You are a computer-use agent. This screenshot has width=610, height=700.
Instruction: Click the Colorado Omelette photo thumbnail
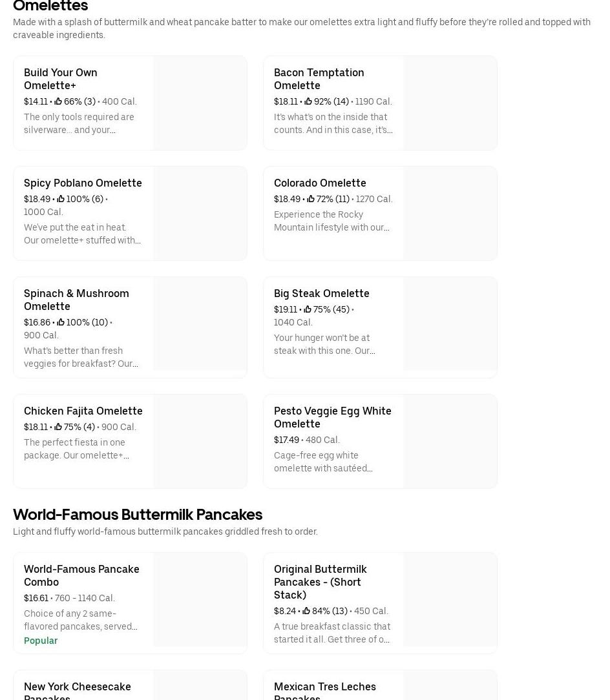[x=450, y=213]
